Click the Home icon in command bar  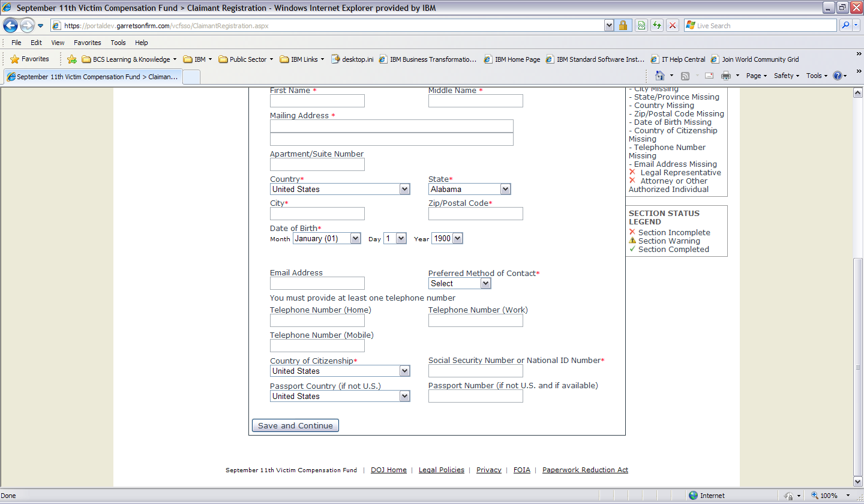pyautogui.click(x=660, y=76)
